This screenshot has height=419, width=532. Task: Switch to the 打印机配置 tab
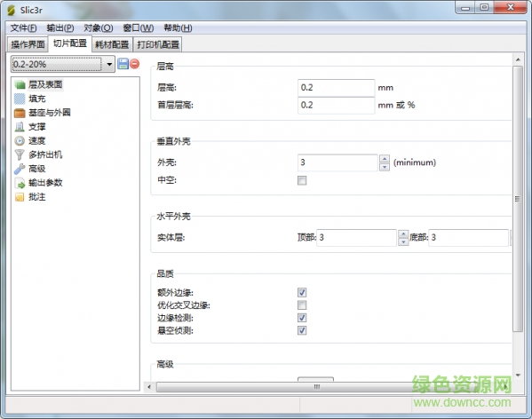(158, 44)
